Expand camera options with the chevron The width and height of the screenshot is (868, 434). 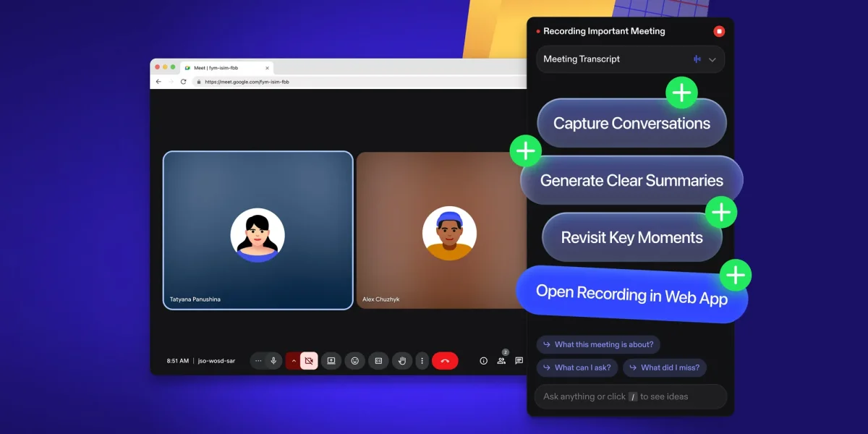click(x=293, y=360)
